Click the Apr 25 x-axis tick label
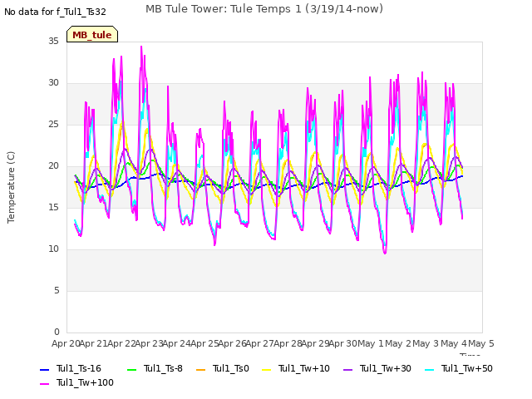The height and width of the screenshot is (399, 532). click(204, 343)
